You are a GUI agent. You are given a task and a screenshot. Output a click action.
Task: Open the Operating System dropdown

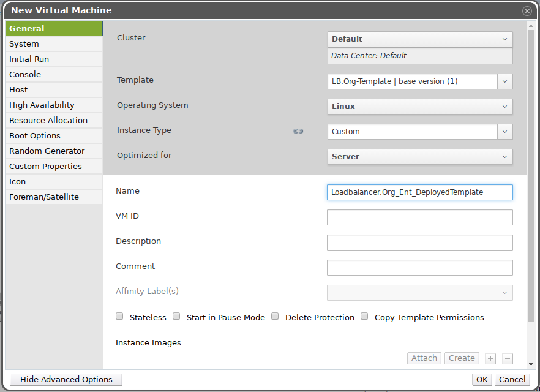click(x=420, y=107)
